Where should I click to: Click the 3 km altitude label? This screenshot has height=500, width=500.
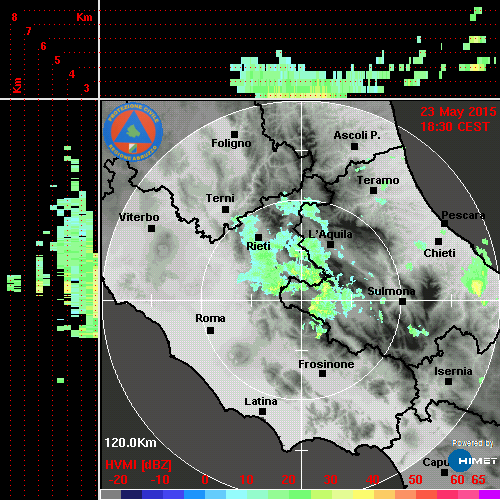[x=87, y=88]
